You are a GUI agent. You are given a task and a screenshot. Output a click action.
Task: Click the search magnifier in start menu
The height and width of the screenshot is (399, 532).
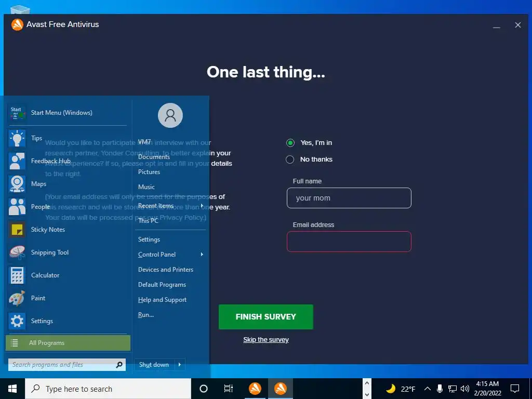119,365
